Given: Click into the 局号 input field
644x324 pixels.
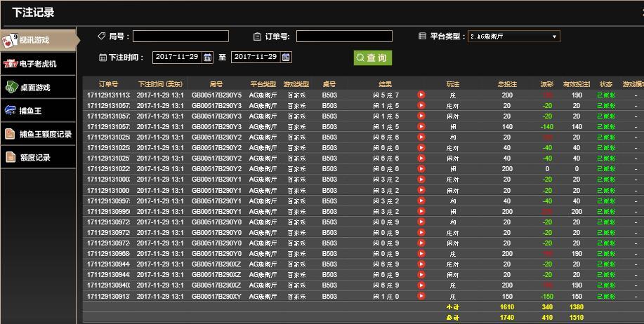Looking at the screenshot, I should 180,36.
